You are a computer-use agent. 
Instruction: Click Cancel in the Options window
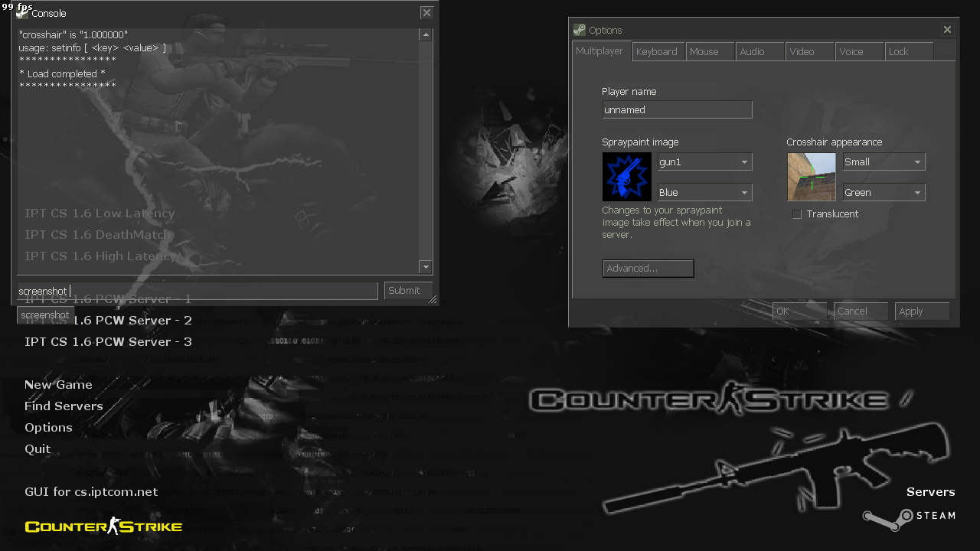[861, 311]
